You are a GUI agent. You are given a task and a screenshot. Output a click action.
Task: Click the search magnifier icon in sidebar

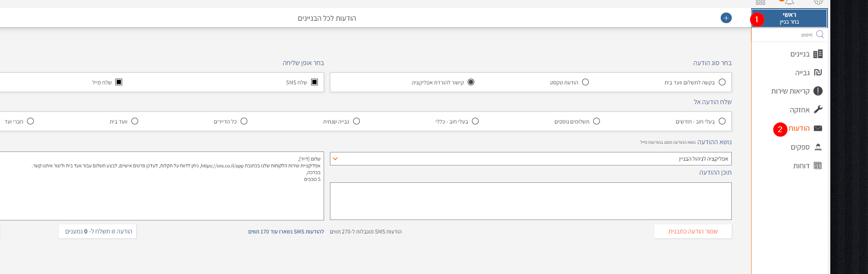coord(820,34)
